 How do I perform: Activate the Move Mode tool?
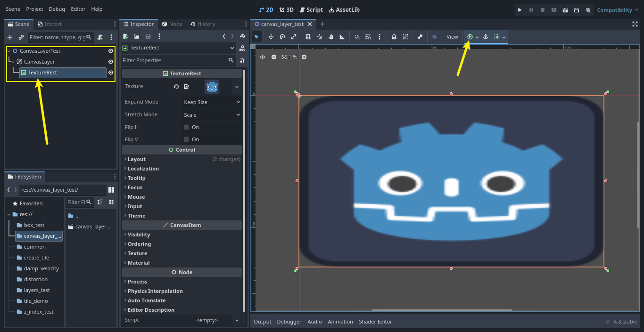click(271, 37)
